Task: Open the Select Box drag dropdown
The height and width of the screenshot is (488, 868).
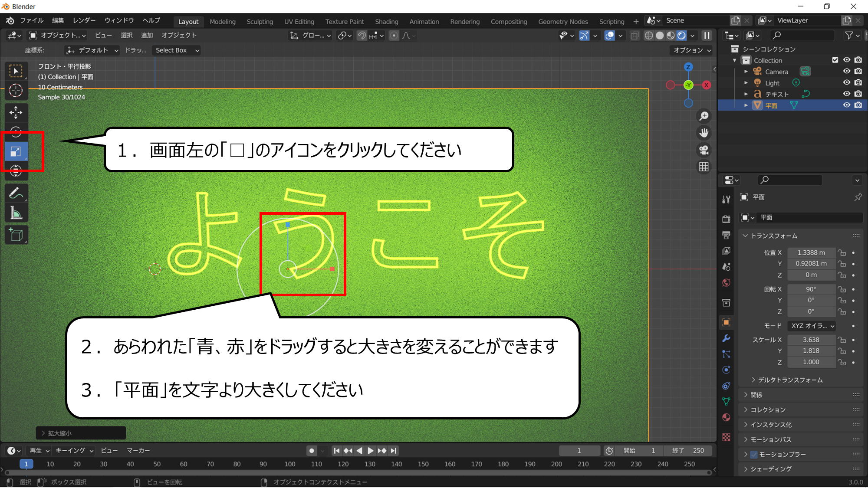Action: (177, 50)
